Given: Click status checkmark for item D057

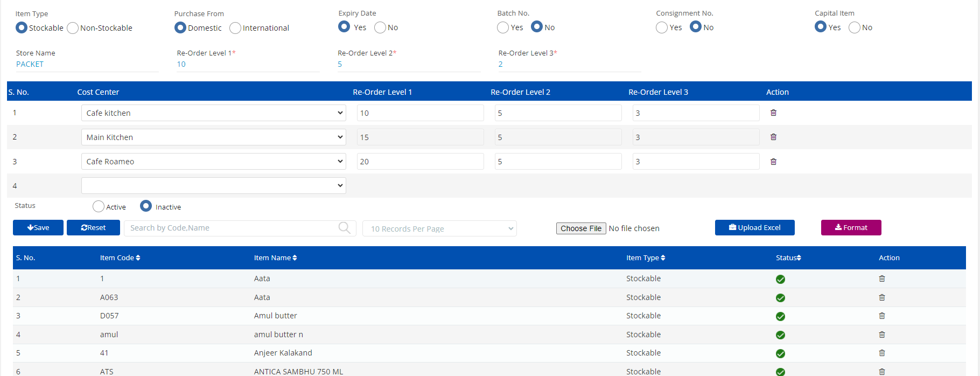Looking at the screenshot, I should click(780, 316).
